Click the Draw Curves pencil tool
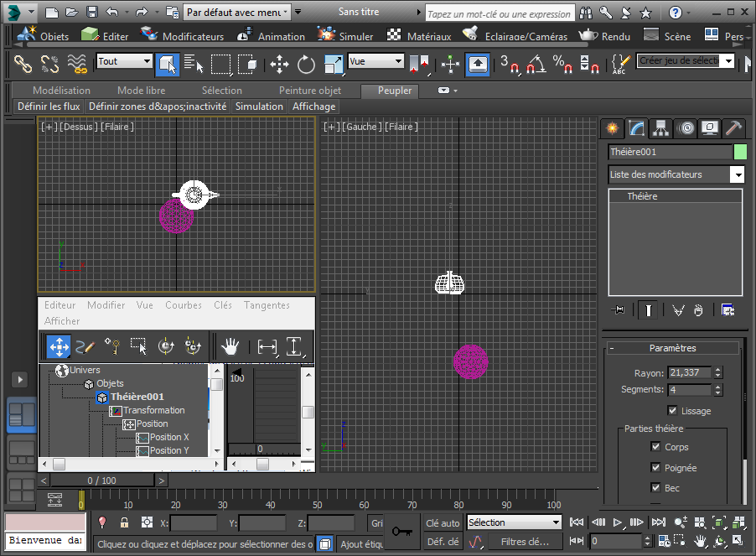This screenshot has height=556, width=756. point(85,346)
